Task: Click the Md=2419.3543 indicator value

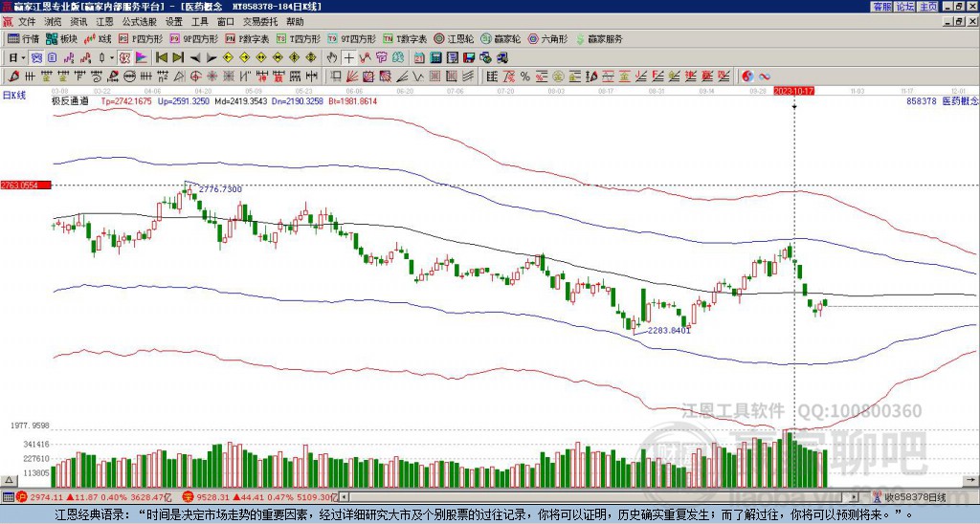Action: click(x=240, y=100)
